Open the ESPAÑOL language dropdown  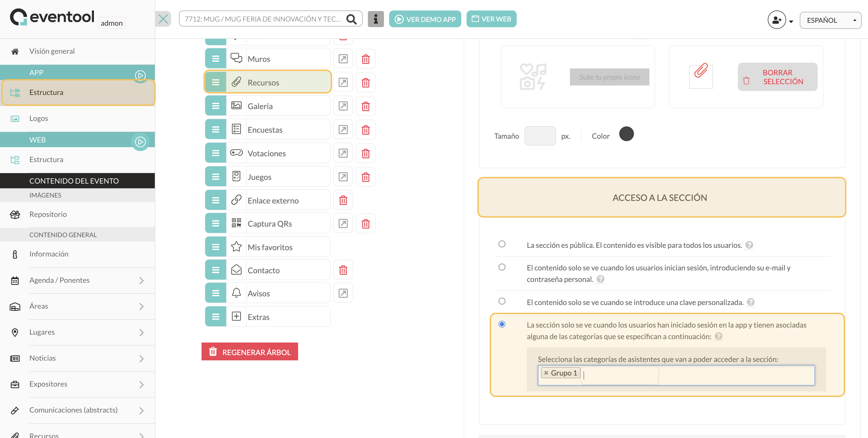(830, 20)
